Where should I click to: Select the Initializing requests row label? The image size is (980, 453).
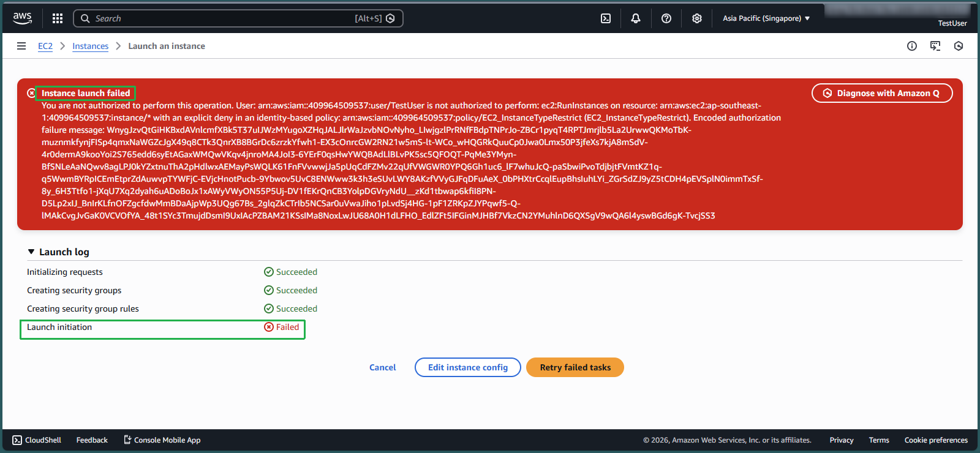(x=65, y=272)
